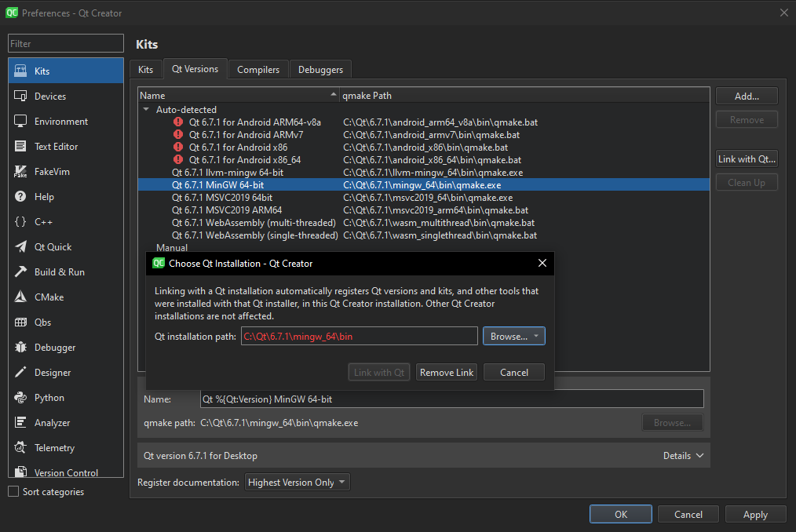Open the Designer pencil icon
The width and height of the screenshot is (796, 532).
pyautogui.click(x=20, y=372)
